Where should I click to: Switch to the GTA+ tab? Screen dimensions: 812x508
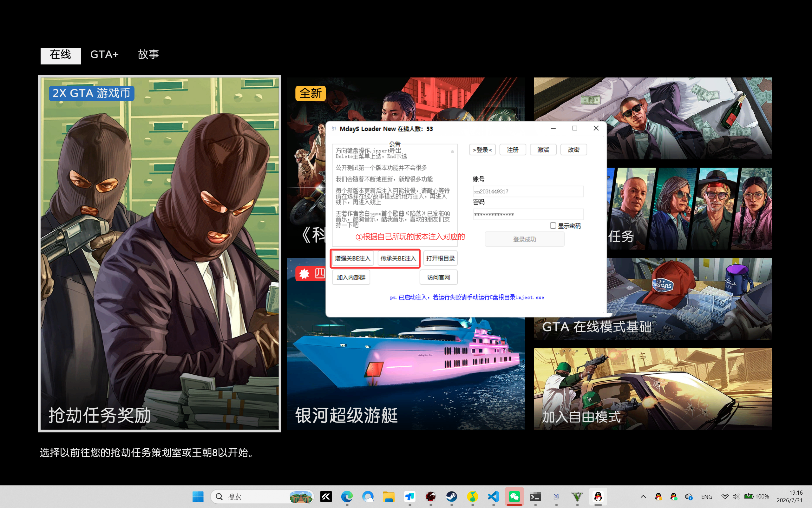click(x=104, y=54)
